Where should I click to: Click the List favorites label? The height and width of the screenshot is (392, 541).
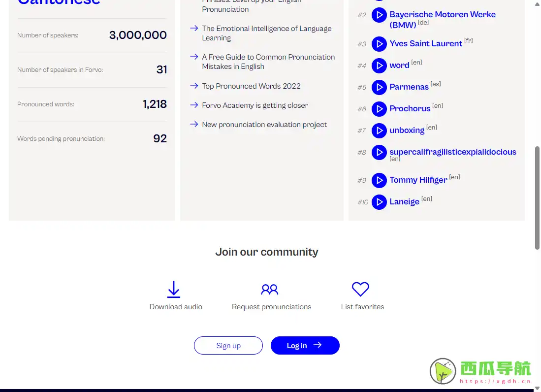[x=362, y=307]
